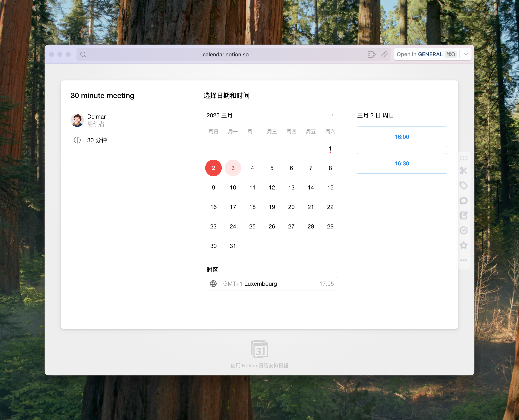Screen dimensions: 519x420
Task: Select the 16:30 time slot
Action: 401,164
